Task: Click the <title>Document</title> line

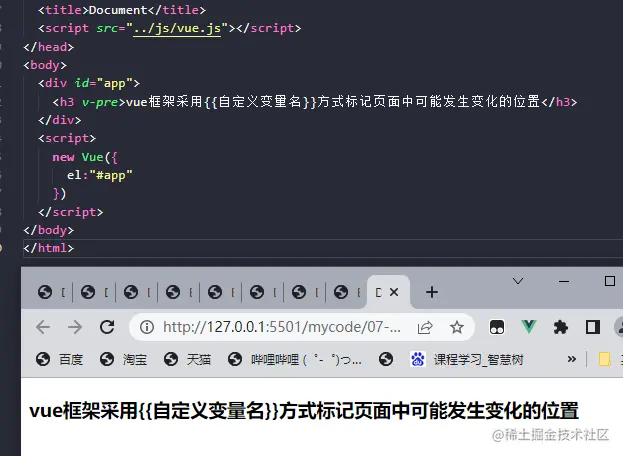Action: click(x=122, y=10)
